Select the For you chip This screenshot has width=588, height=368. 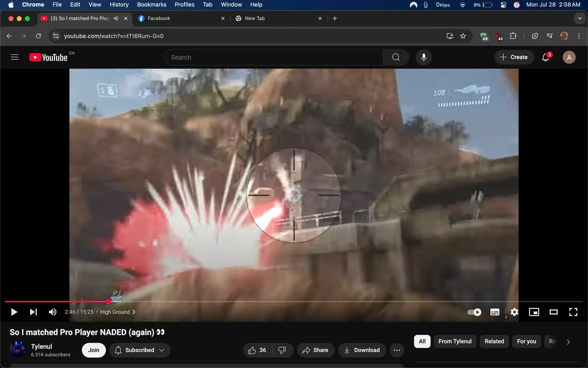(x=526, y=341)
